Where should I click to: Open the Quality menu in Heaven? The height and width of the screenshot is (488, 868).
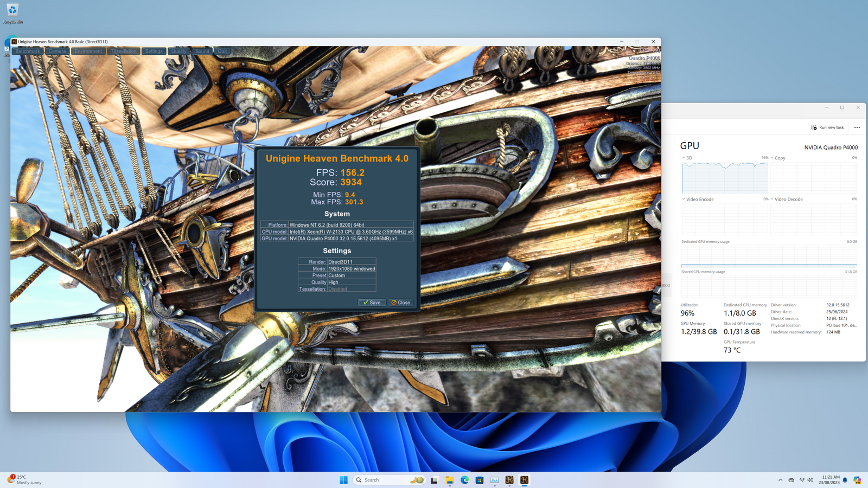[179, 51]
